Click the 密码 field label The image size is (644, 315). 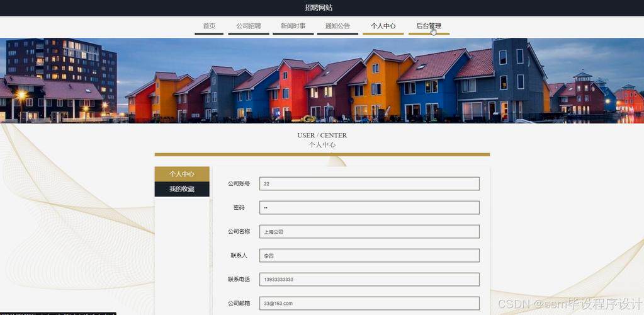[239, 208]
